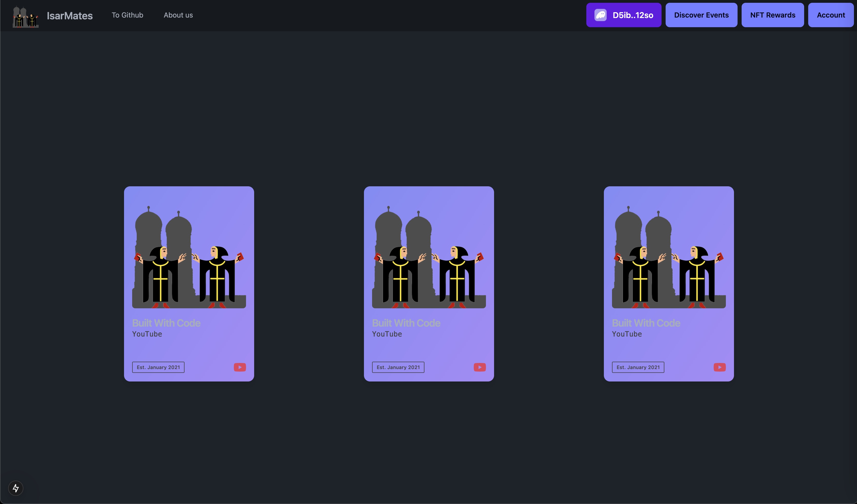Screen dimensions: 857x504
Task: Click YouTube play icon on the left card
Action: [240, 367]
